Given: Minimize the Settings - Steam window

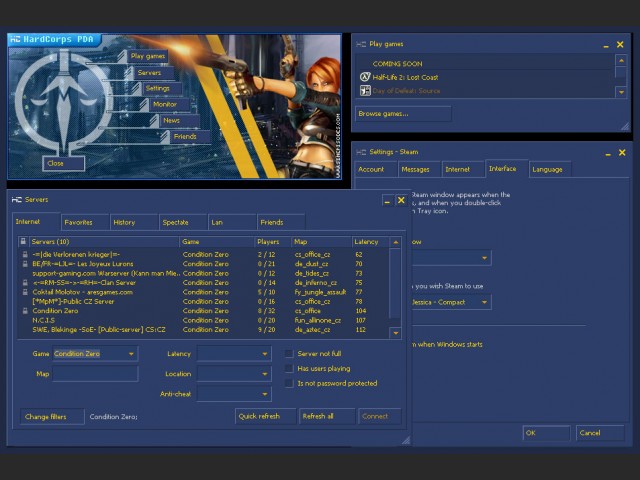Looking at the screenshot, I should pos(608,153).
